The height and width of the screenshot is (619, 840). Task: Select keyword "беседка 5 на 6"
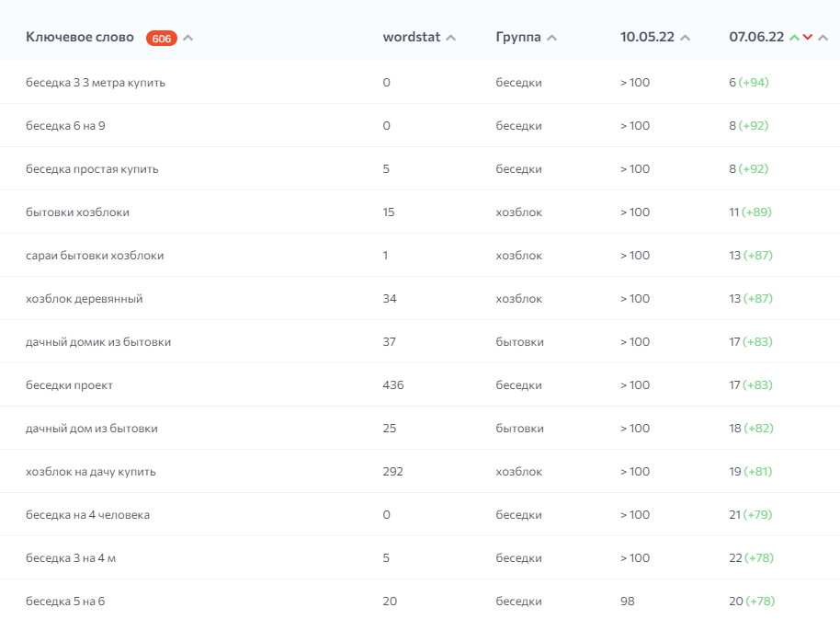click(x=65, y=602)
